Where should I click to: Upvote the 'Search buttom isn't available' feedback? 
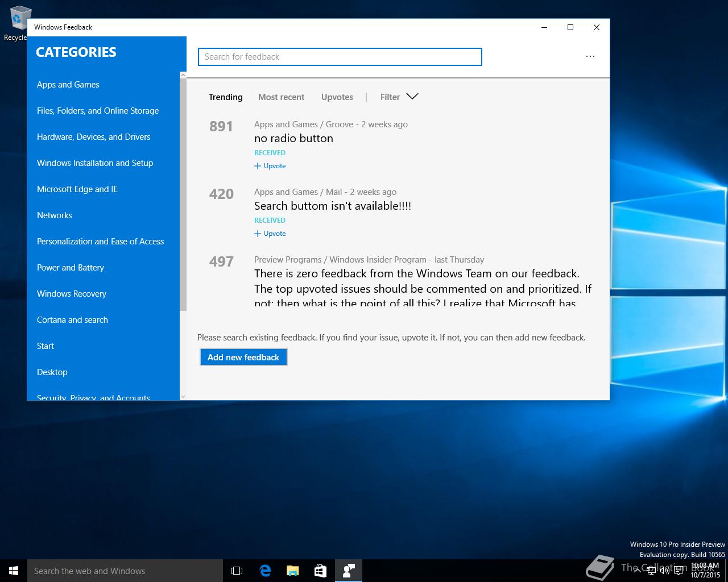pos(270,234)
